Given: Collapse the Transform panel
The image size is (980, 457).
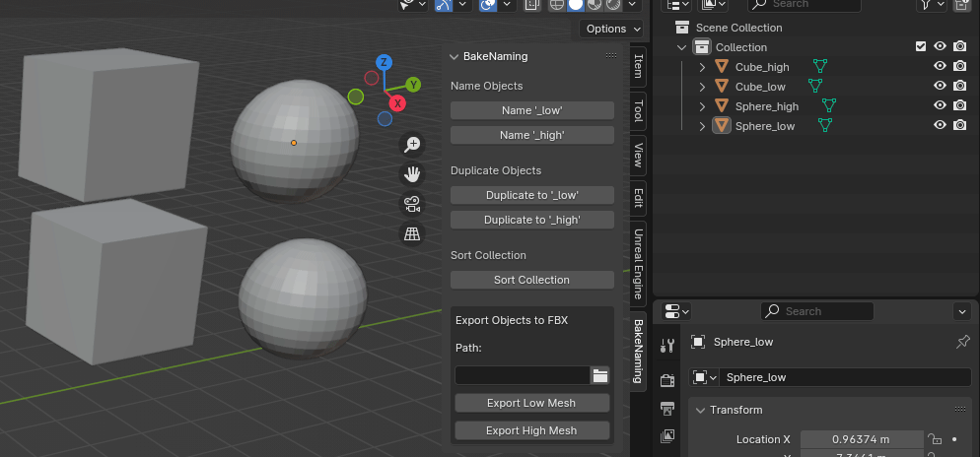Looking at the screenshot, I should tap(700, 410).
